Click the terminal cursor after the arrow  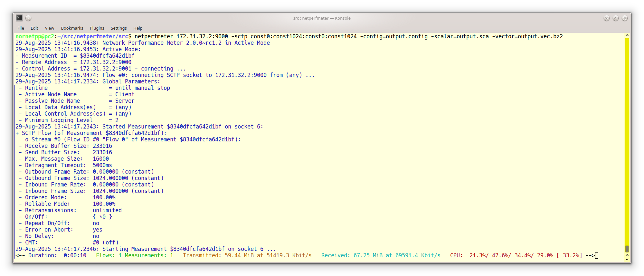tap(597, 256)
